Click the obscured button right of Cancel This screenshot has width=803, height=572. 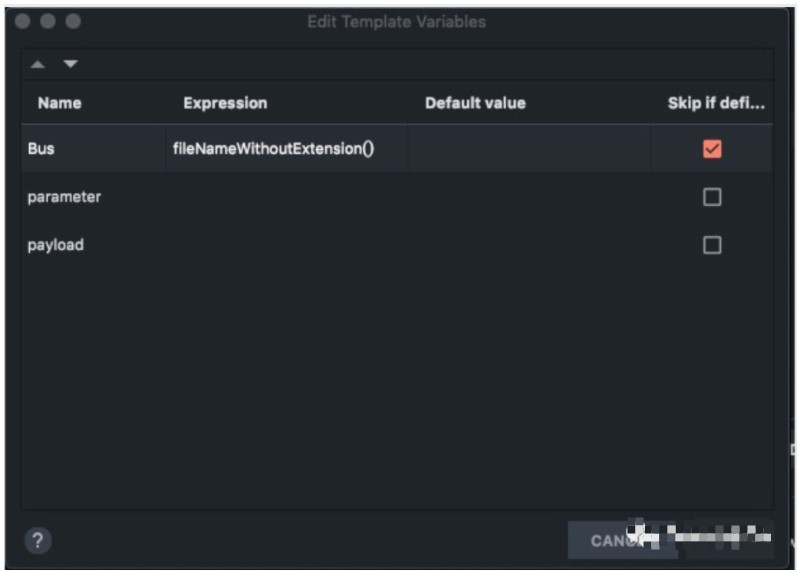pyautogui.click(x=727, y=539)
